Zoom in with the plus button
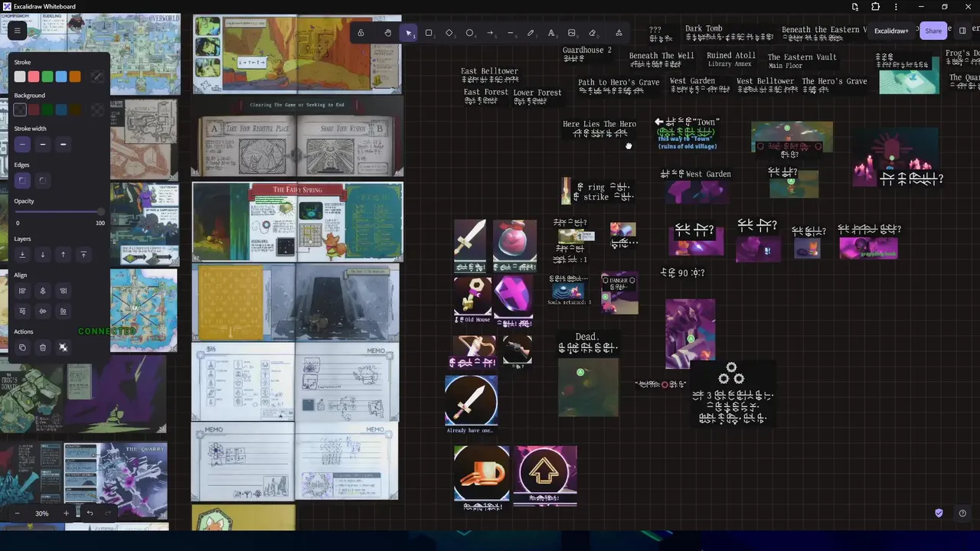 66,514
